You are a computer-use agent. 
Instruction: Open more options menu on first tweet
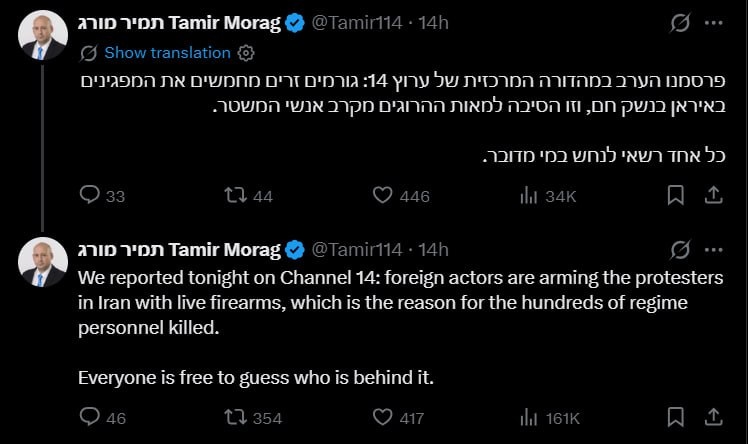tap(714, 23)
